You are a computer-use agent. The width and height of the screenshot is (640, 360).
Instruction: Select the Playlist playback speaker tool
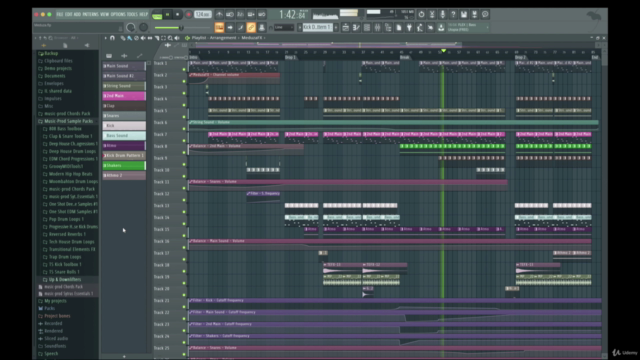177,38
